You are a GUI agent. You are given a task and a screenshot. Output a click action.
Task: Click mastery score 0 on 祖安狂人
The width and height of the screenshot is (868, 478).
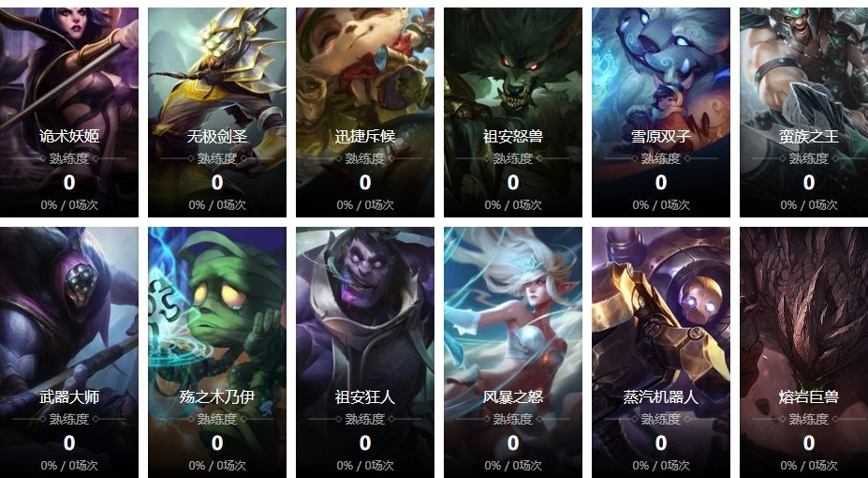pos(365,443)
